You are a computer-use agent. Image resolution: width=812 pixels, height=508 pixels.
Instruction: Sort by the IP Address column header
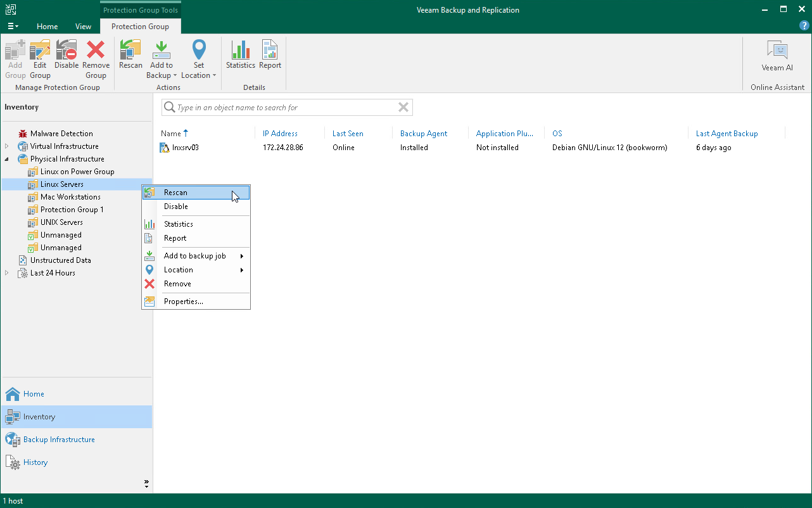[x=280, y=134]
